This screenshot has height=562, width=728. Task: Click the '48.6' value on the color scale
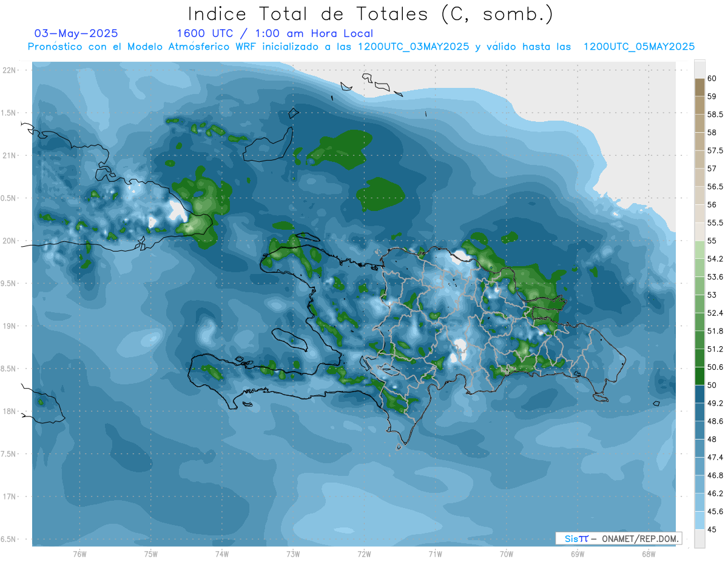coord(715,421)
